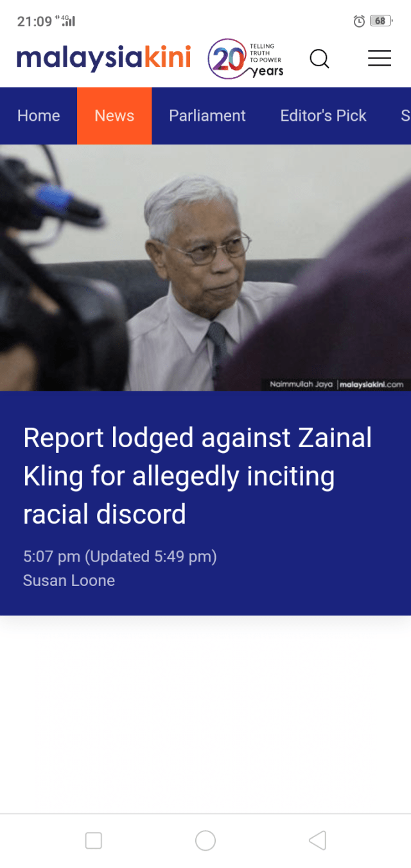Tap the Android back triangle button
The image size is (411, 868).
point(317,840)
